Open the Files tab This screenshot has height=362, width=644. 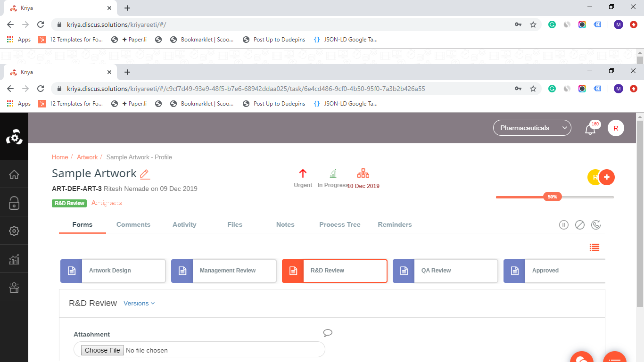[x=235, y=224]
